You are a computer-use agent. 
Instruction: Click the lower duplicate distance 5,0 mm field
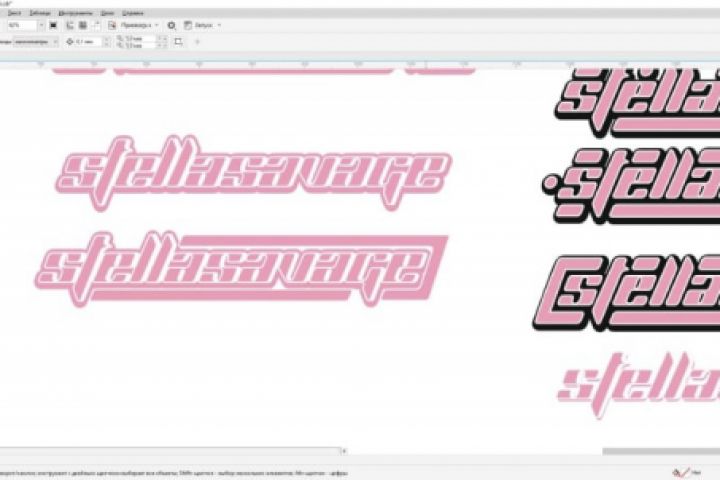(x=141, y=45)
